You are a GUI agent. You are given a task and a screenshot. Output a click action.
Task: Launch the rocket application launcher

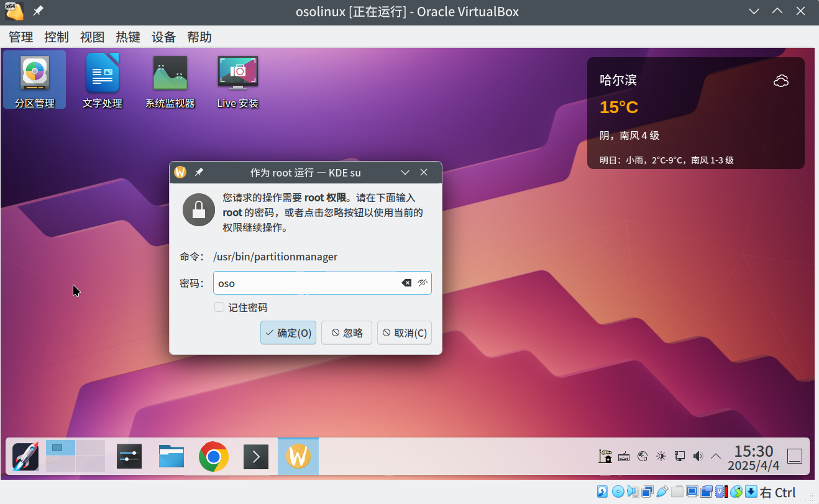click(x=25, y=456)
